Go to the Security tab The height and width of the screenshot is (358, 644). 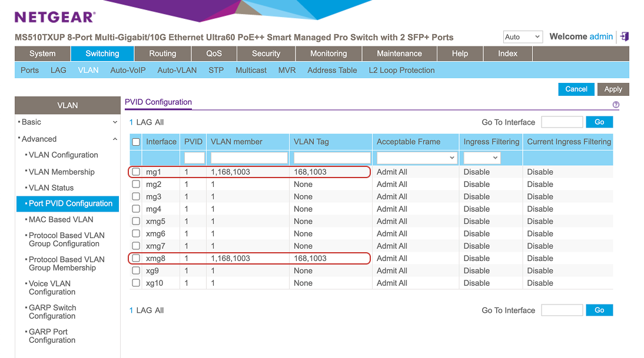coord(266,53)
